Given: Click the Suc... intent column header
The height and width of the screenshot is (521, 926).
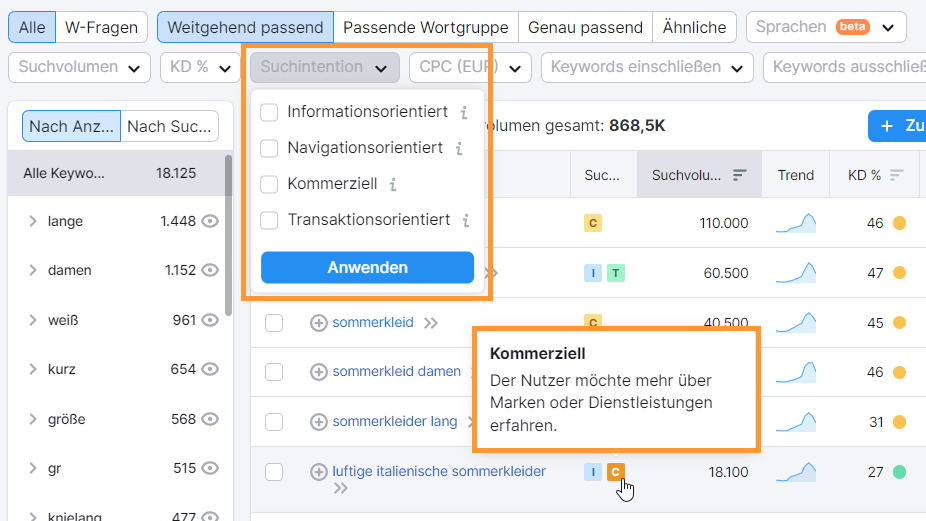Looking at the screenshot, I should pyautogui.click(x=603, y=175).
